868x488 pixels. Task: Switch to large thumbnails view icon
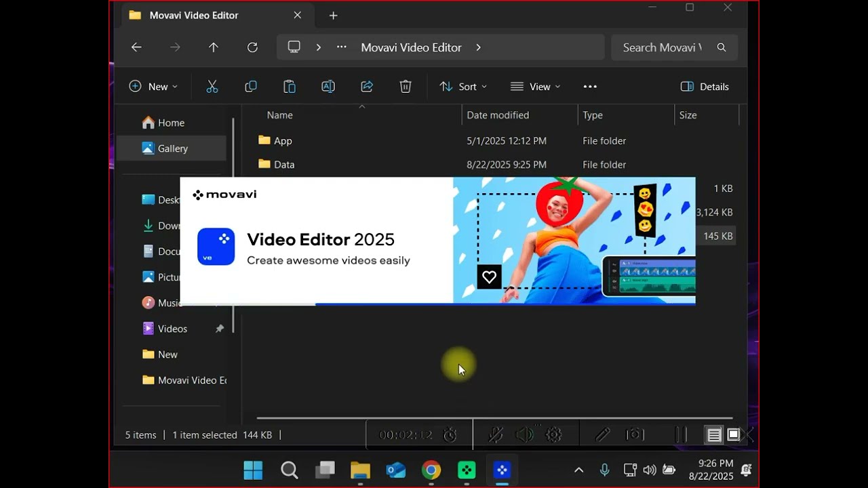click(734, 435)
